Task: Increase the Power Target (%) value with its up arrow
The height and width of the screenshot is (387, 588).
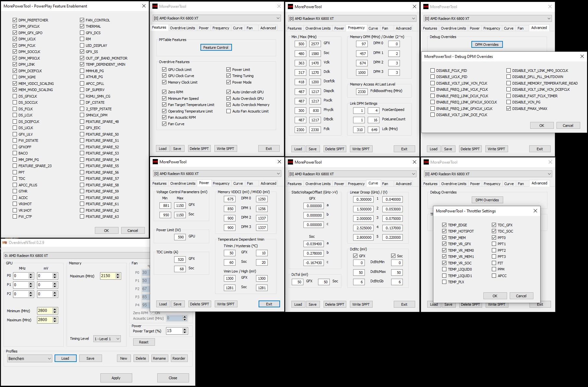Action: tap(185, 329)
